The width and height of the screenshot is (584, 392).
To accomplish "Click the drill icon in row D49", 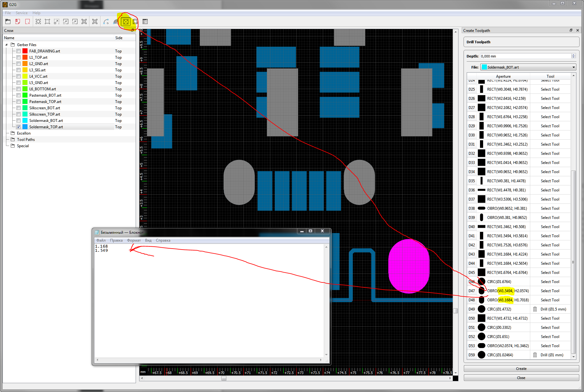I will click(535, 309).
